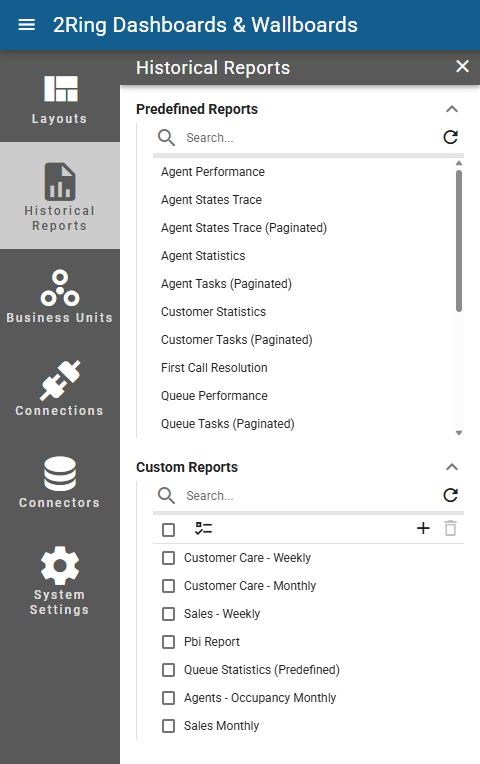Open Layouts in the sidebar
Image resolution: width=480 pixels, height=764 pixels.
(60, 99)
